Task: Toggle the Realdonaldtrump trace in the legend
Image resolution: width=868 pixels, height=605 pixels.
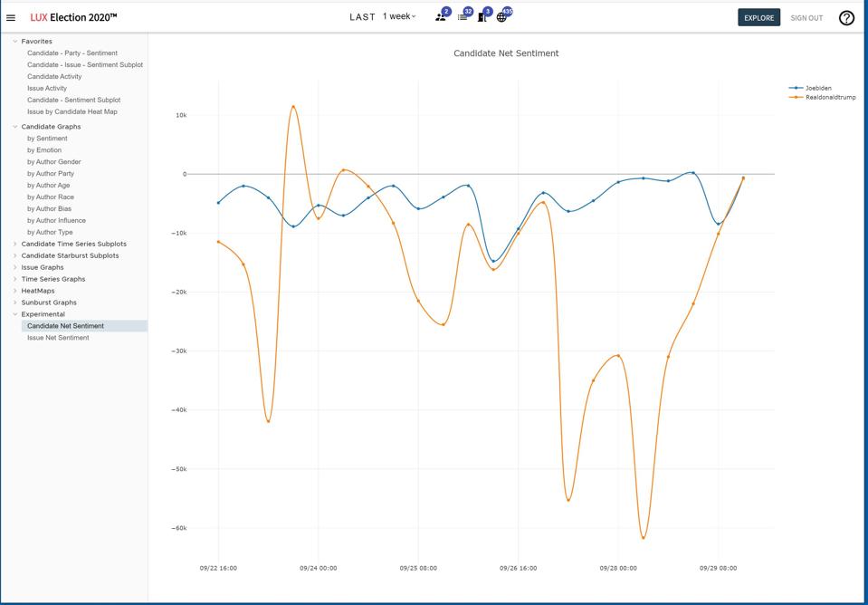Action: pyautogui.click(x=829, y=97)
